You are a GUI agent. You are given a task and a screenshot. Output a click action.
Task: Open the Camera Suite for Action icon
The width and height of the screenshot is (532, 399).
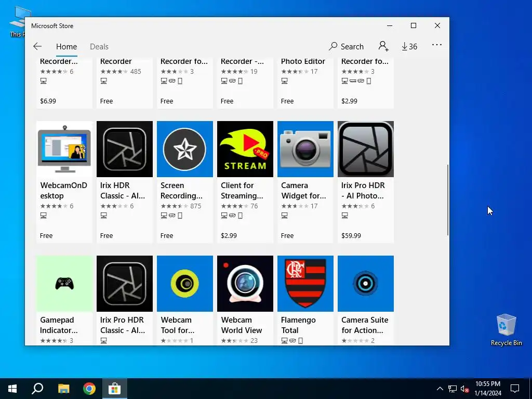(x=366, y=284)
